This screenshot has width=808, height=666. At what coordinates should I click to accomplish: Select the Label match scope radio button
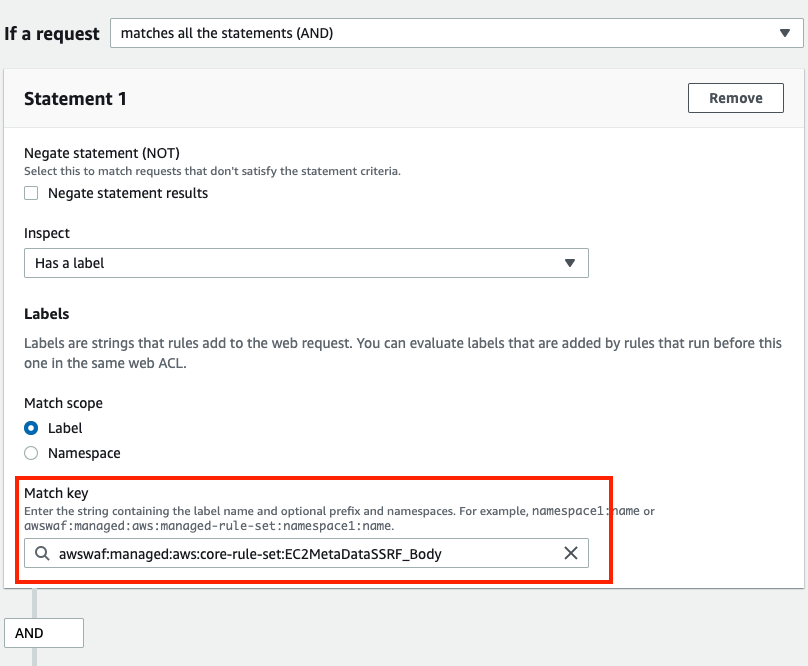(x=32, y=428)
